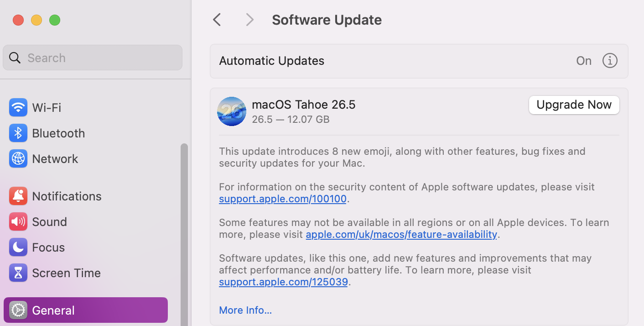Open the apple.com/uk/macos/feature-availability link
This screenshot has height=326, width=644.
click(401, 235)
